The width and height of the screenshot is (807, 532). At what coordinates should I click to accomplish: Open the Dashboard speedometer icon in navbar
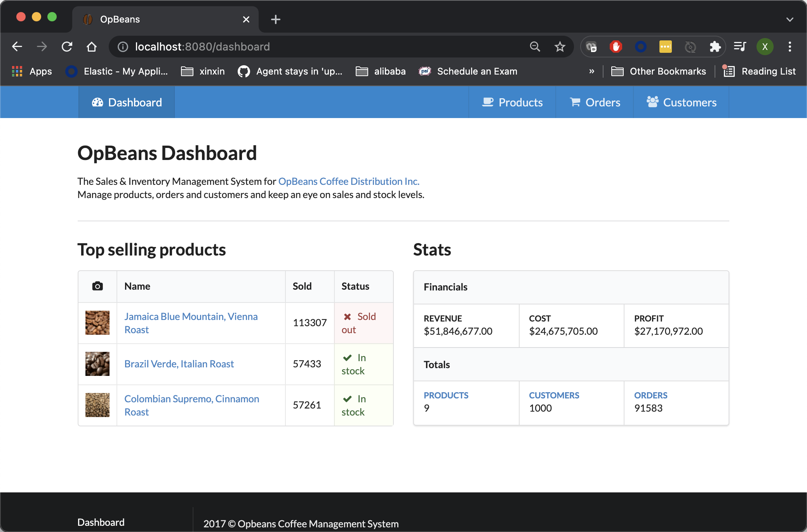[x=97, y=102]
